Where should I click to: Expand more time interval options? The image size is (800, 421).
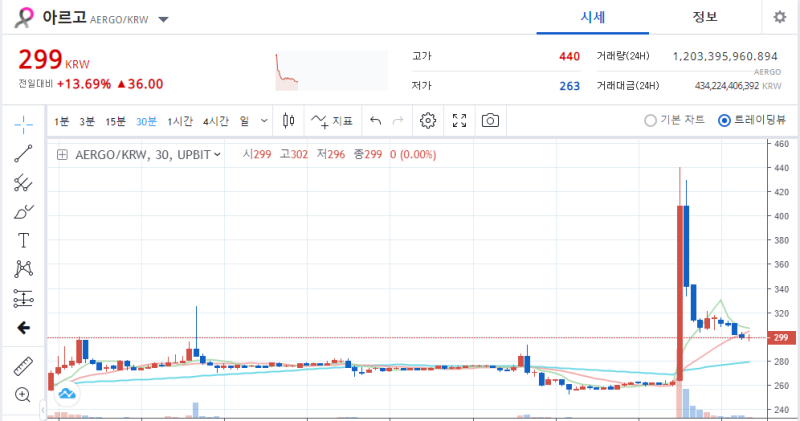[x=264, y=121]
